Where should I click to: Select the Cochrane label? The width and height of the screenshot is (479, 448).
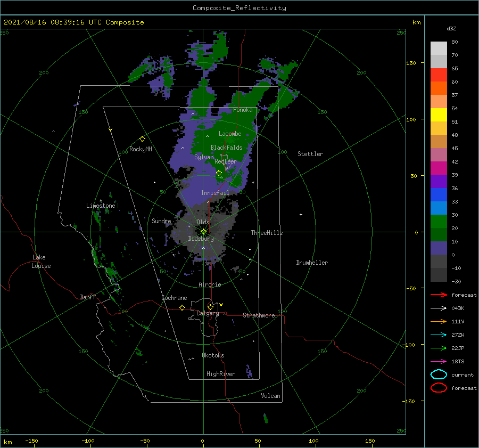[x=174, y=298]
